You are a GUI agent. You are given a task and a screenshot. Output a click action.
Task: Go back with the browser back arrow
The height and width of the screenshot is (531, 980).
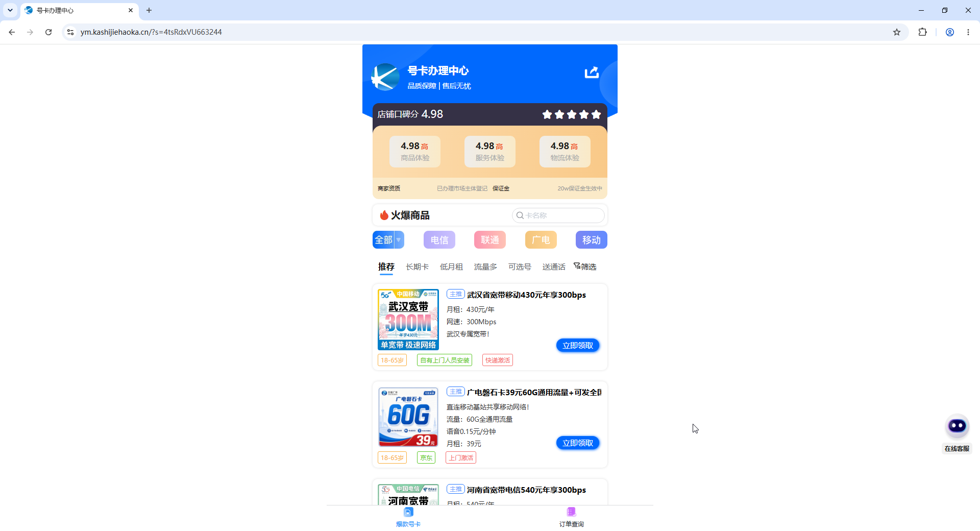tap(12, 32)
